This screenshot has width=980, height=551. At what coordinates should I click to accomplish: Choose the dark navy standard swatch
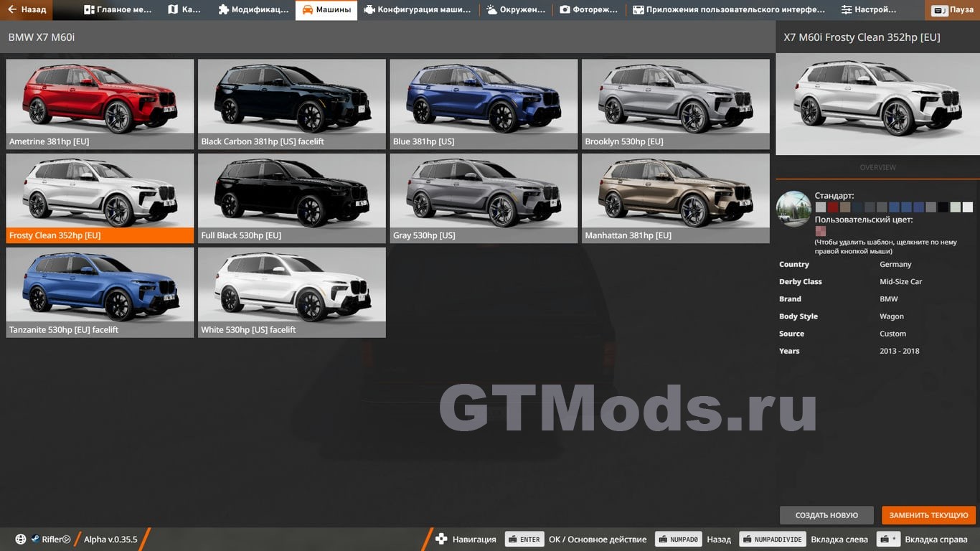[x=857, y=207]
